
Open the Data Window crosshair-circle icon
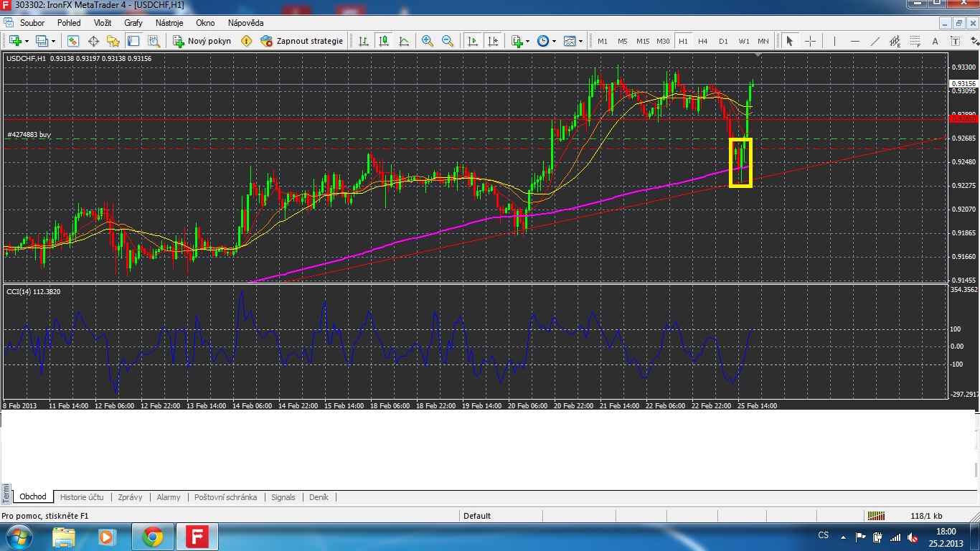93,41
